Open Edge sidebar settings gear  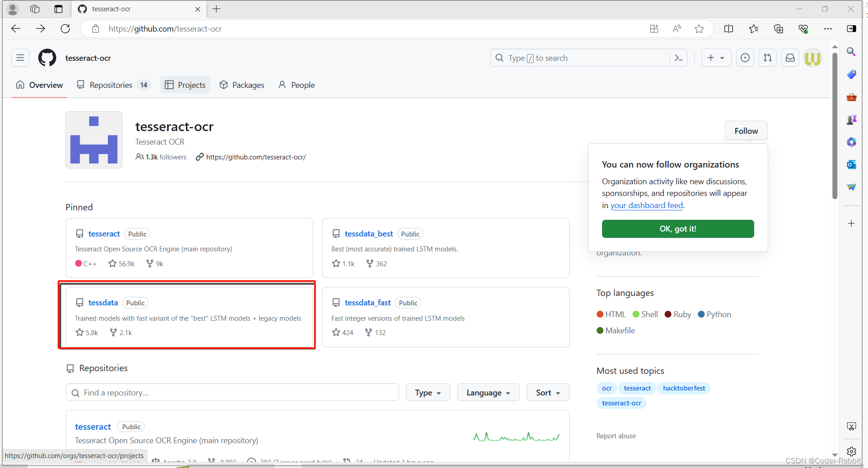pos(851,451)
